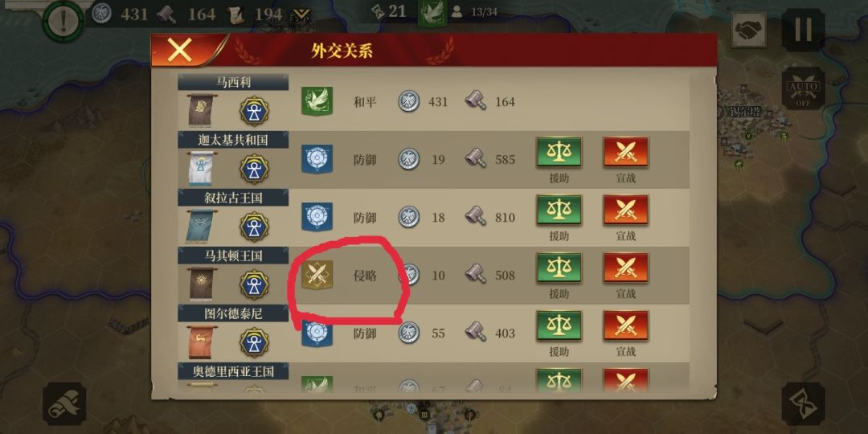
Task: Open the exclamation alert icon
Action: pos(63,22)
